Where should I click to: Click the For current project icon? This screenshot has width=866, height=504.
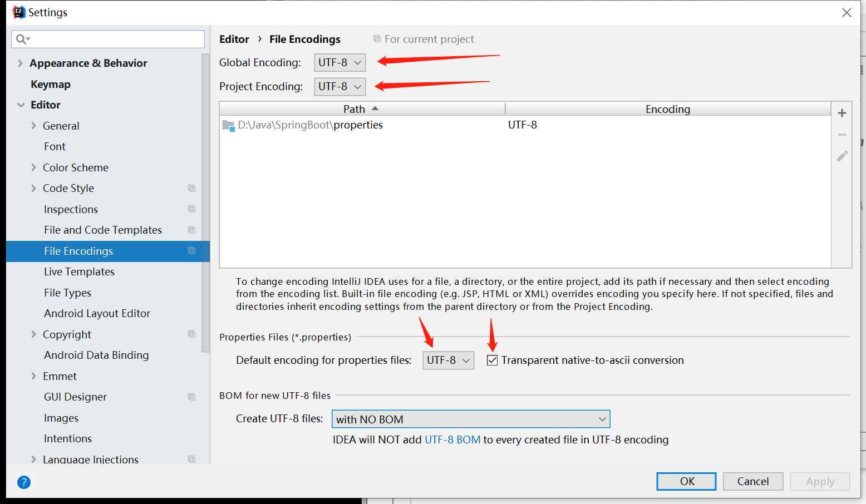pyautogui.click(x=377, y=39)
